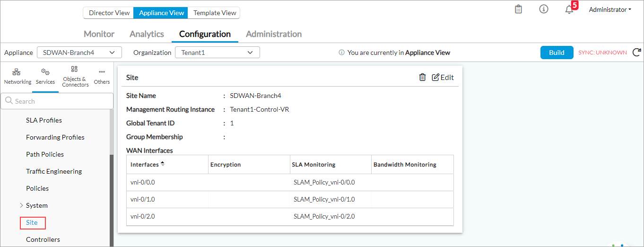Switch to Director View
Image resolution: width=644 pixels, height=247 pixels.
(109, 13)
